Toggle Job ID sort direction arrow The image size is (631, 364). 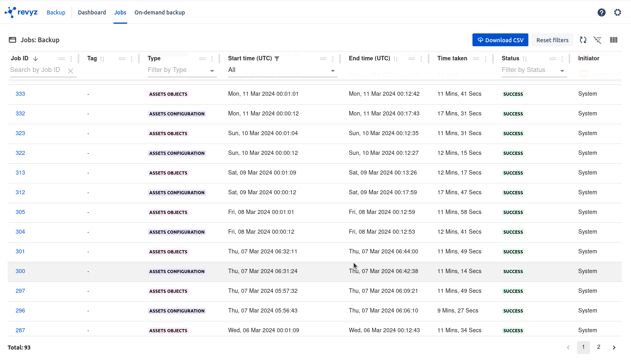(x=35, y=59)
